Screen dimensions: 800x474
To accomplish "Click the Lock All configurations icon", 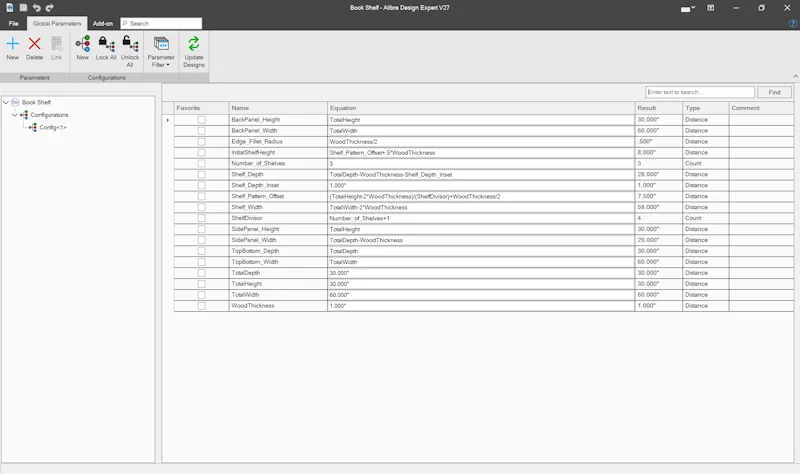I will 106,44.
